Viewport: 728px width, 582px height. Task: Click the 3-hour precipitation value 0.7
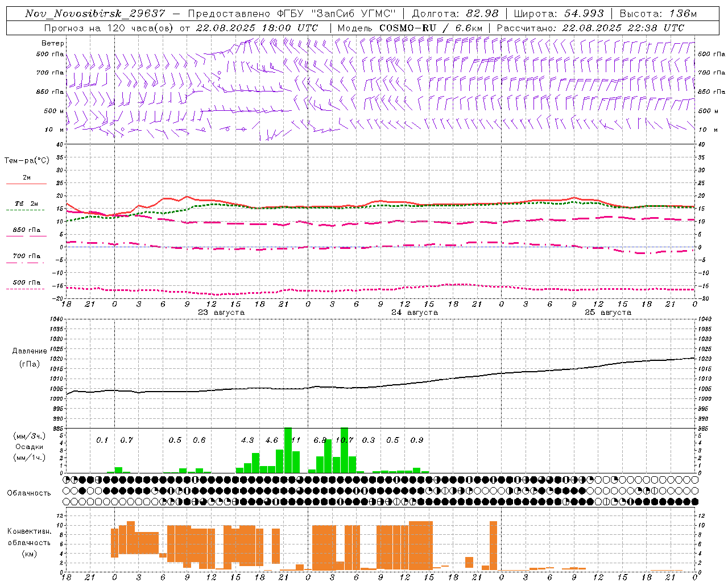coord(126,440)
